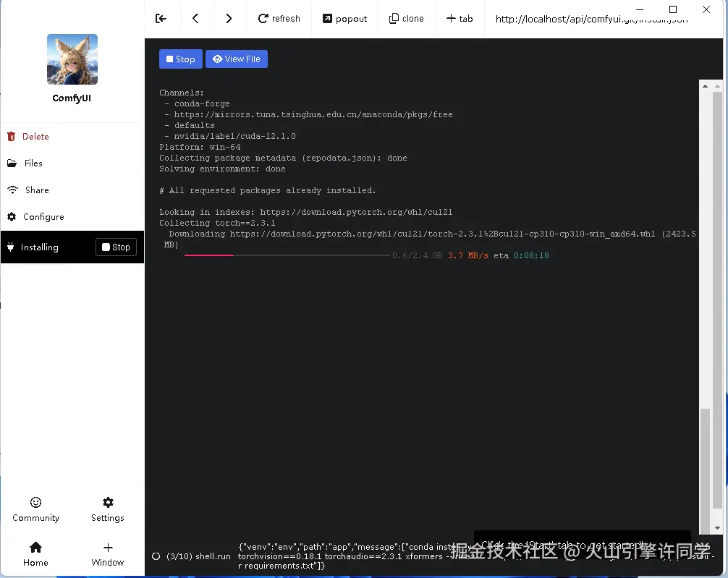
Task: Click the gear icon beside Configure
Action: [x=12, y=217]
